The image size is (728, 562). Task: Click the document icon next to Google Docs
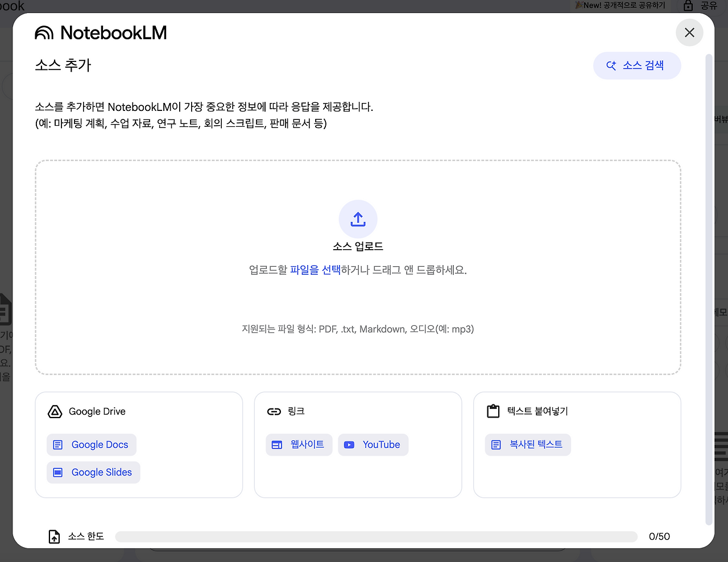(57, 445)
